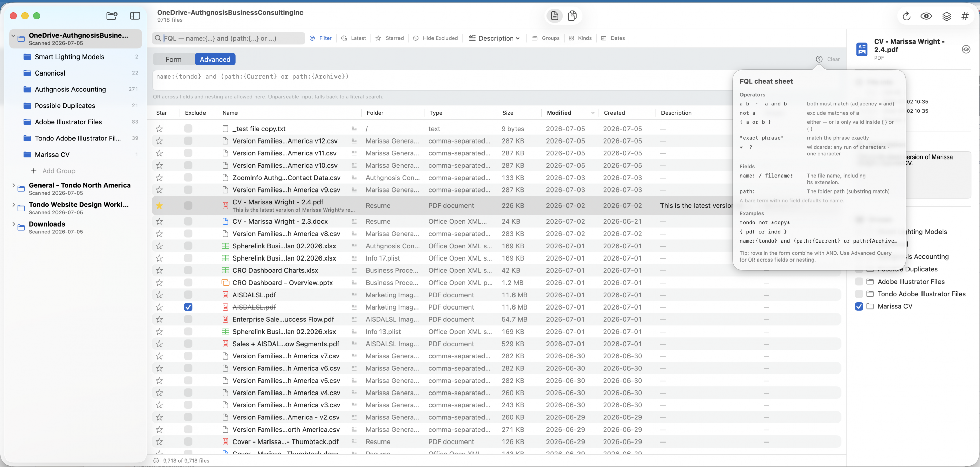Uncheck the Marissa CV group checkbox
This screenshot has width=980, height=467.
click(859, 306)
